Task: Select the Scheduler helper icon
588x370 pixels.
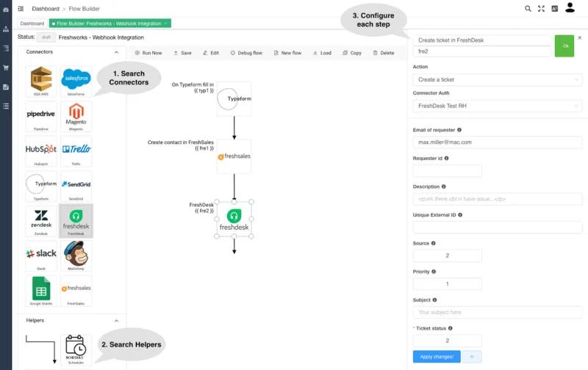Action: click(76, 349)
